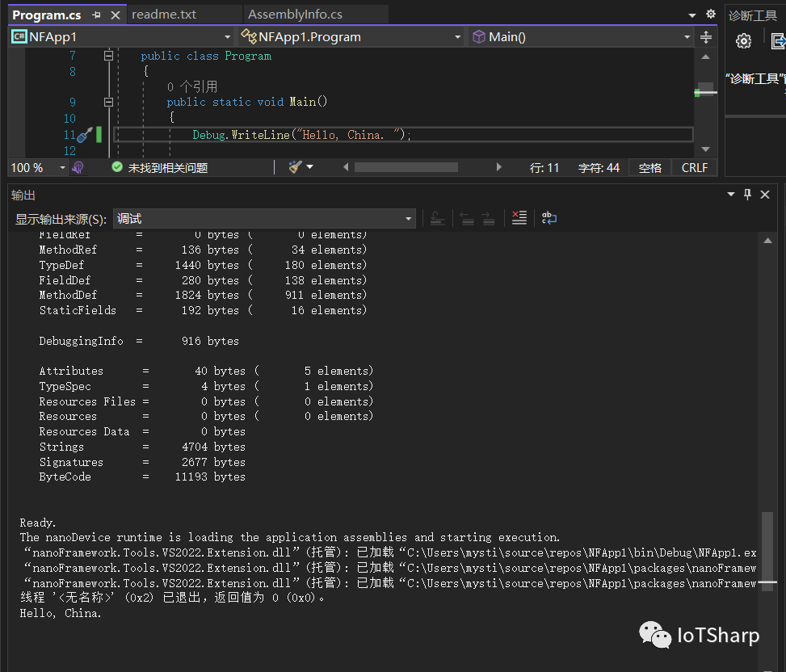
Task: Open the NFApp1.Program class dropdown
Action: coord(457,37)
